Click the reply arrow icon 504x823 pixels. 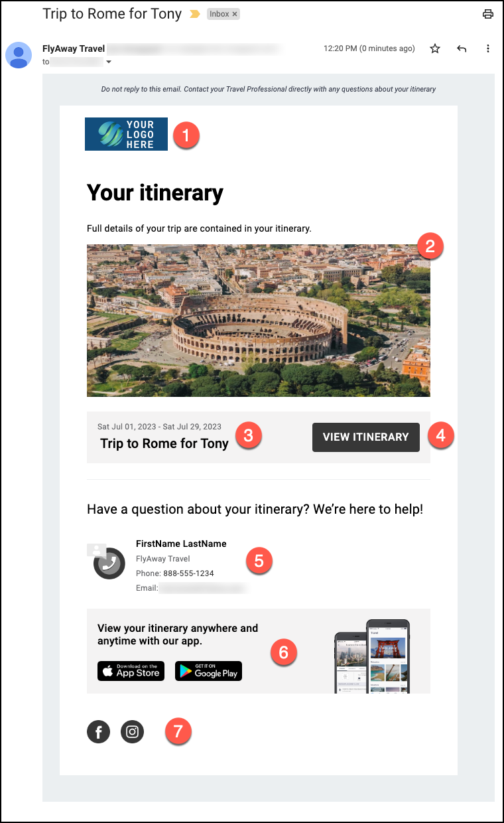tap(462, 48)
